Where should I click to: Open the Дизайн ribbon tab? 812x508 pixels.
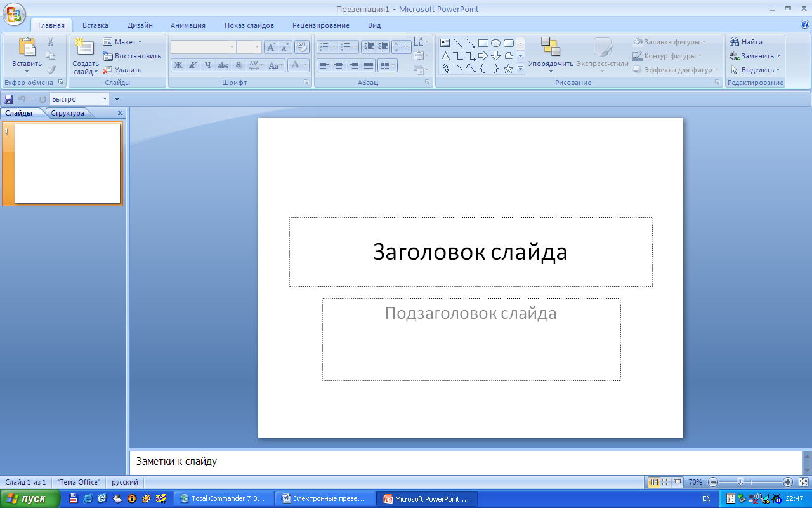point(140,25)
